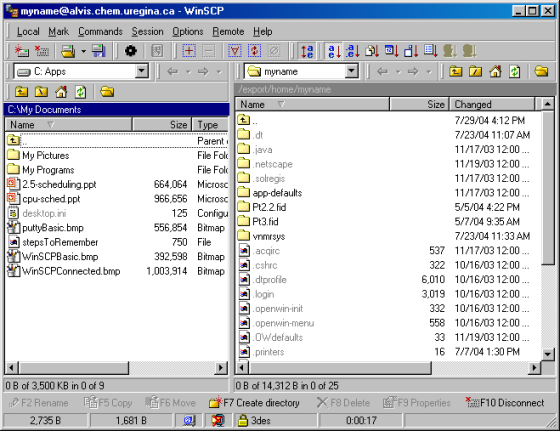Open the Remote menu

pyautogui.click(x=228, y=31)
